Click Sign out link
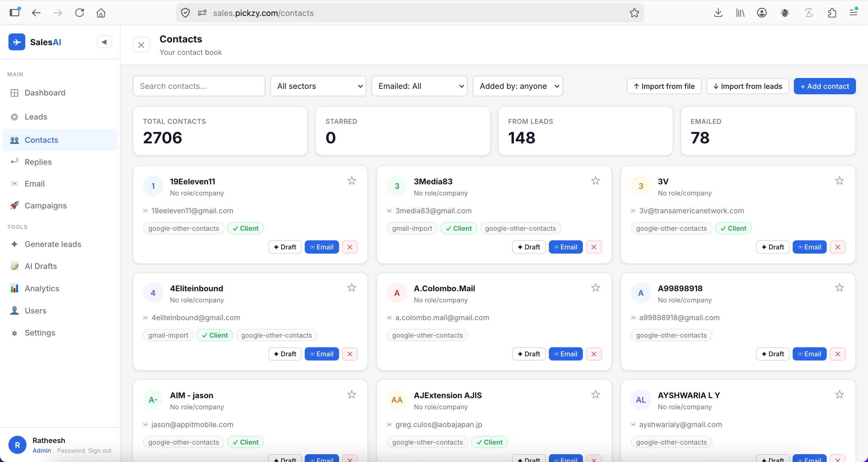 100,451
